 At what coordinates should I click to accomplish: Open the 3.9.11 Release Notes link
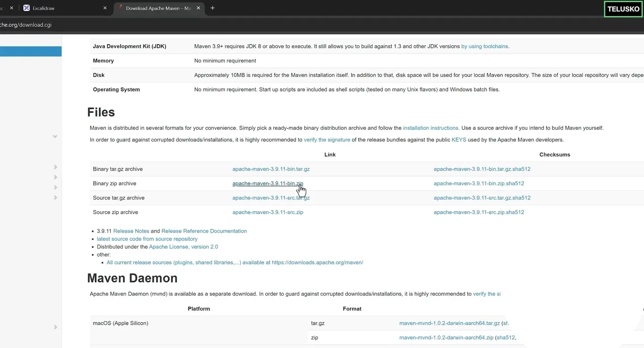131,231
